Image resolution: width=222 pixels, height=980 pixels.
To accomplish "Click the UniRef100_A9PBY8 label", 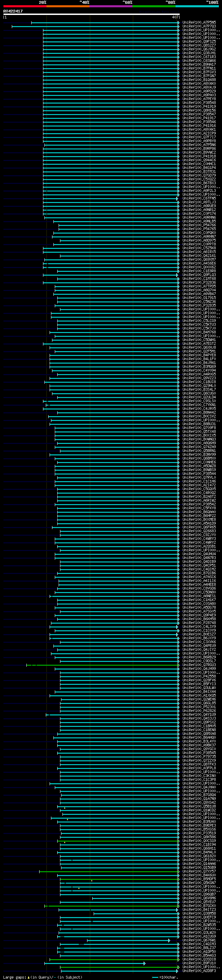I will pyautogui.click(x=199, y=141).
